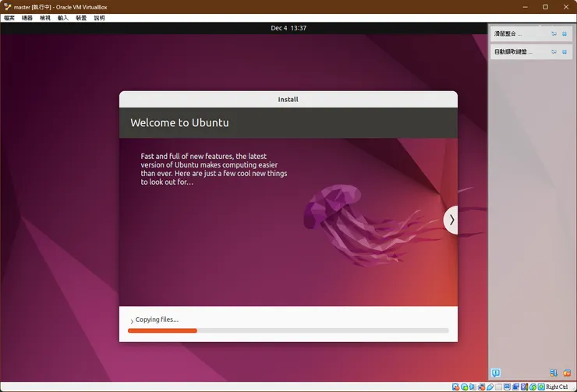This screenshot has width=577, height=392.
Task: Suppress the 滑鼠整合 notification (crossed-bubble icon)
Action: point(554,34)
